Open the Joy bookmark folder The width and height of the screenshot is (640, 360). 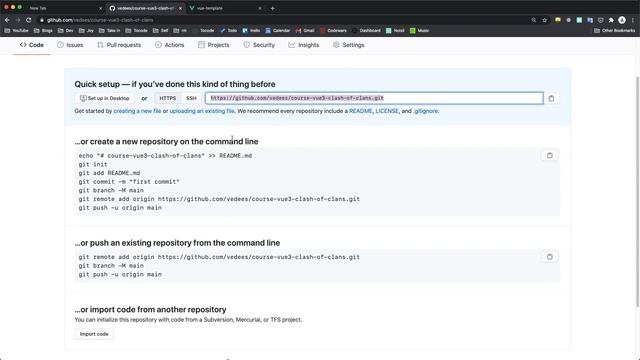[86, 31]
